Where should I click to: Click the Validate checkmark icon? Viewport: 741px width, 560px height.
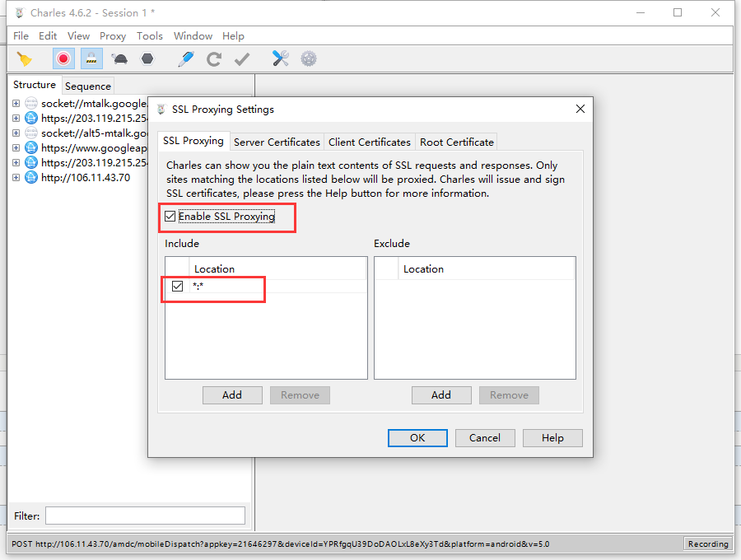point(242,59)
